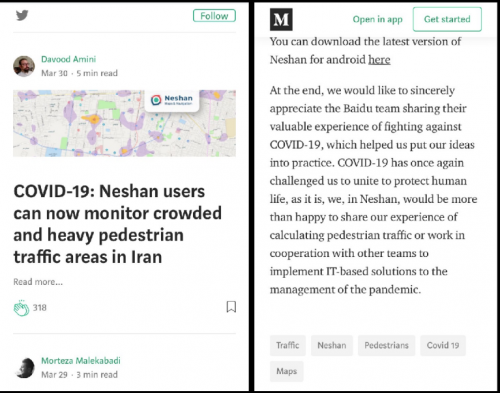Open the article in app

(x=377, y=19)
